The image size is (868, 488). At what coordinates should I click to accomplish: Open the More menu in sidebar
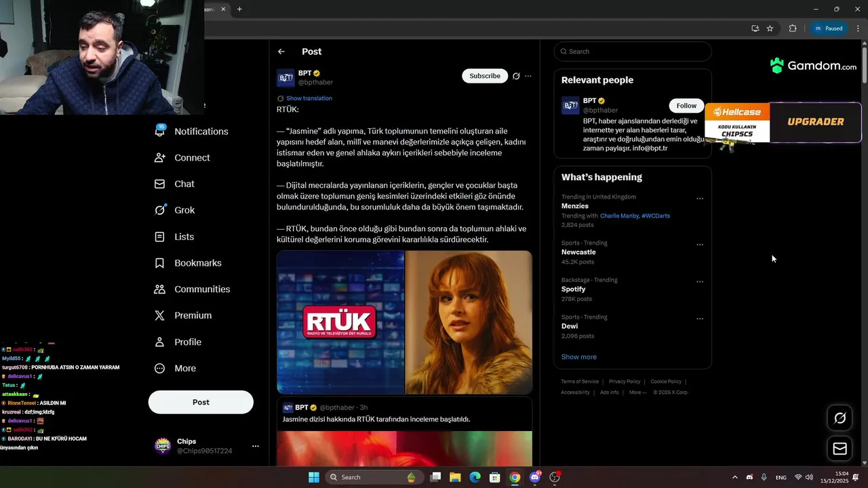(176, 368)
